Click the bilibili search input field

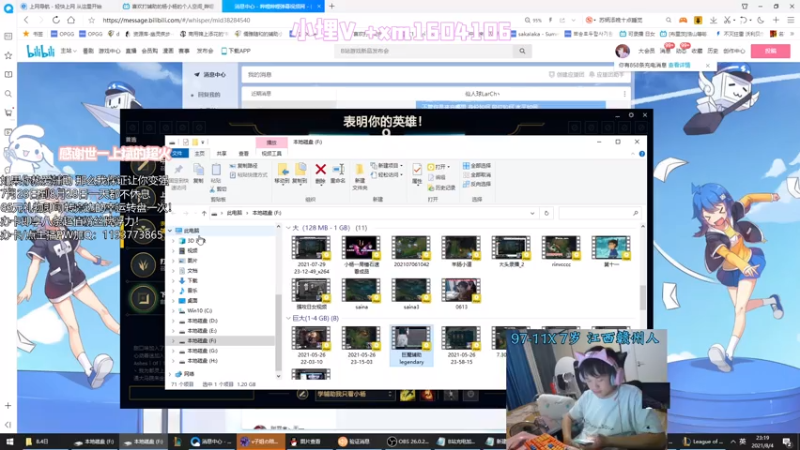point(424,51)
